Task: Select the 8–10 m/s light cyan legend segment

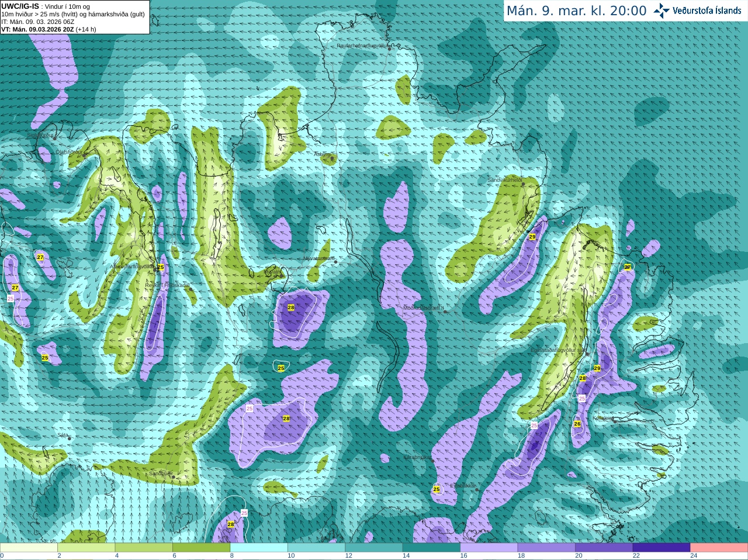Action: [x=259, y=548]
